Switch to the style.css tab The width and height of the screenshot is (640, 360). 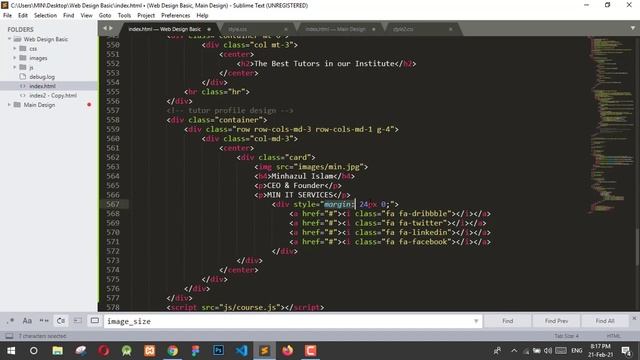237,29
